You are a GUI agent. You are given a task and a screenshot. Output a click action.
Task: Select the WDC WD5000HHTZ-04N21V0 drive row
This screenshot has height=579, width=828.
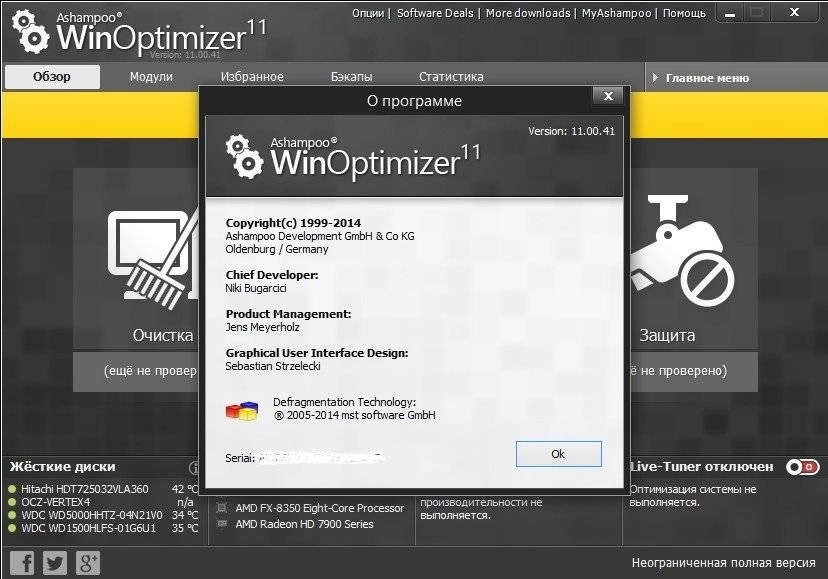click(104, 515)
